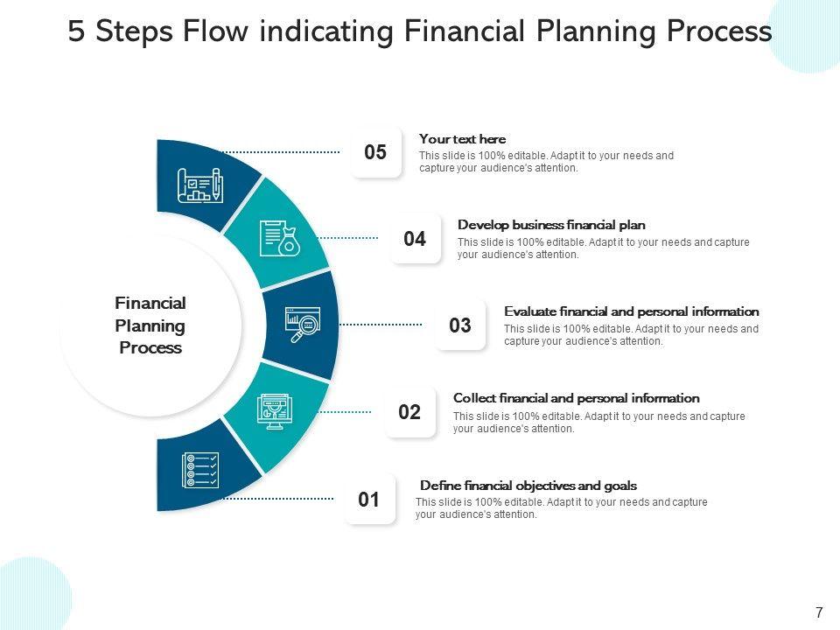Click "Develop business financial plan" heading
The width and height of the screenshot is (840, 630).
(551, 225)
